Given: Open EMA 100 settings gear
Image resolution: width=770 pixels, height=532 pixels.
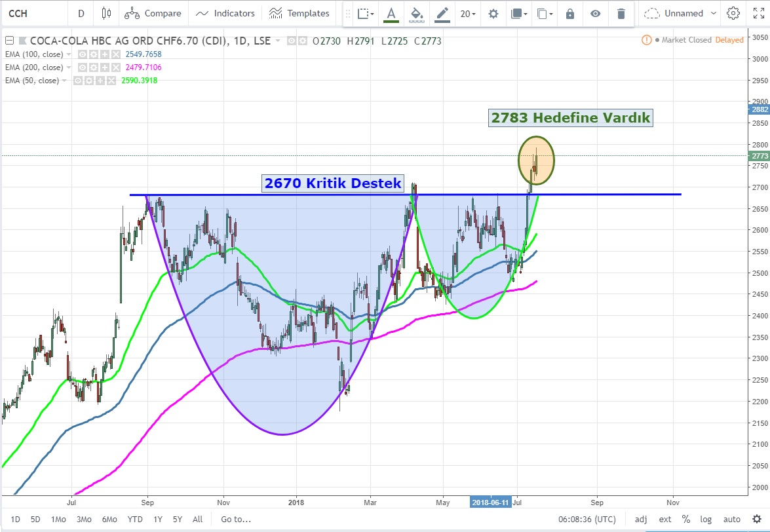Looking at the screenshot, I should click(x=93, y=54).
